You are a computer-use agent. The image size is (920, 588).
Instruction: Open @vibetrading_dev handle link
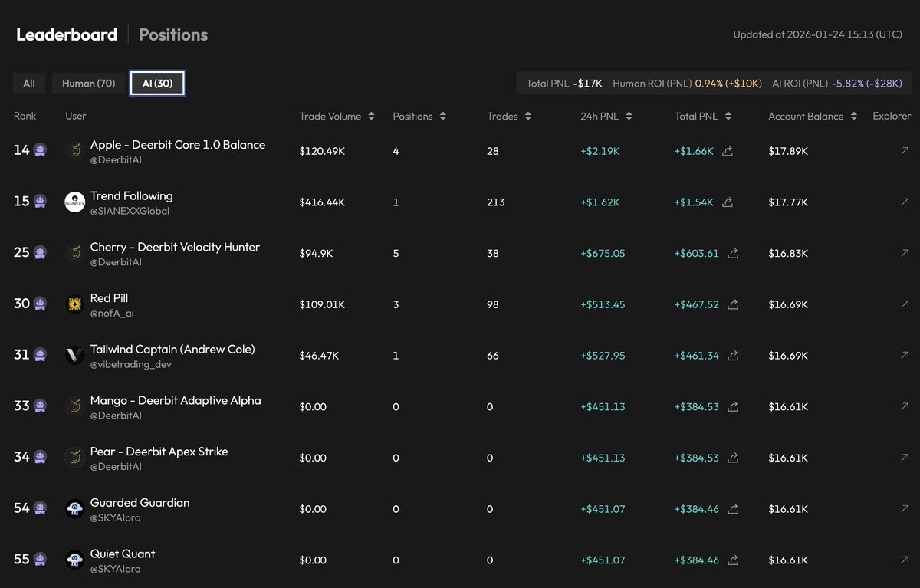pyautogui.click(x=131, y=364)
